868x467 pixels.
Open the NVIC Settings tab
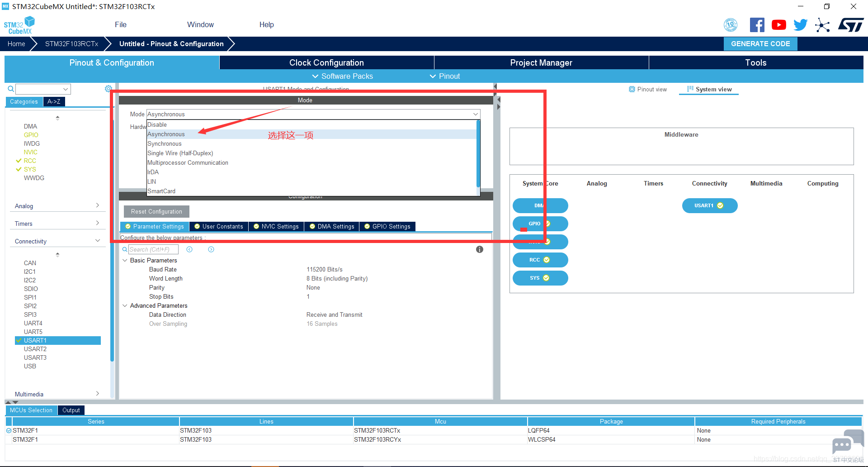276,226
